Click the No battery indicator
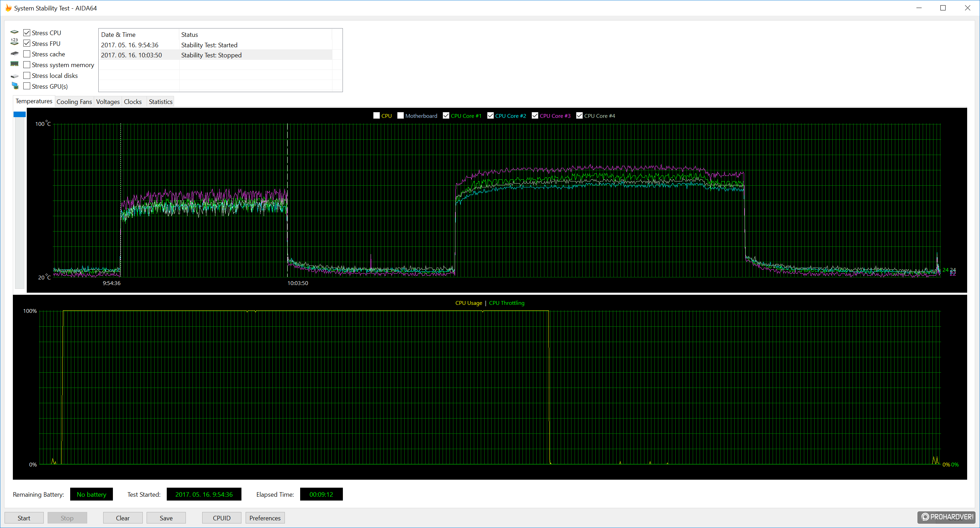 point(92,494)
